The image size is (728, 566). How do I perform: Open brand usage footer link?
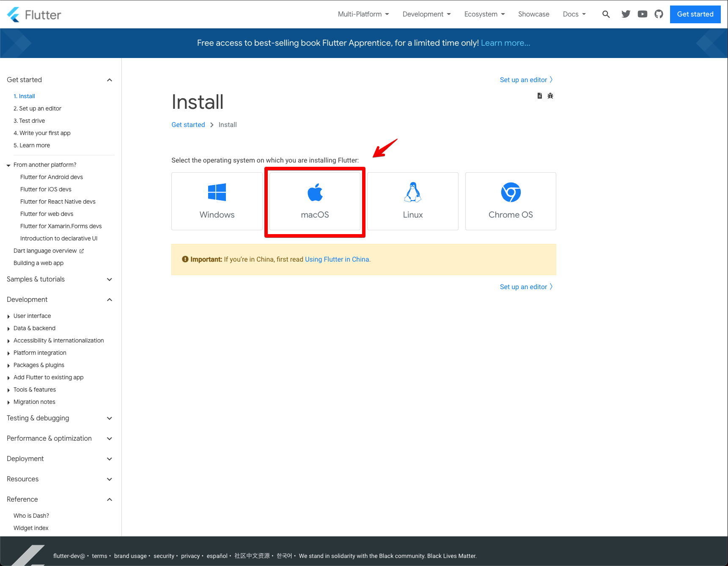130,556
